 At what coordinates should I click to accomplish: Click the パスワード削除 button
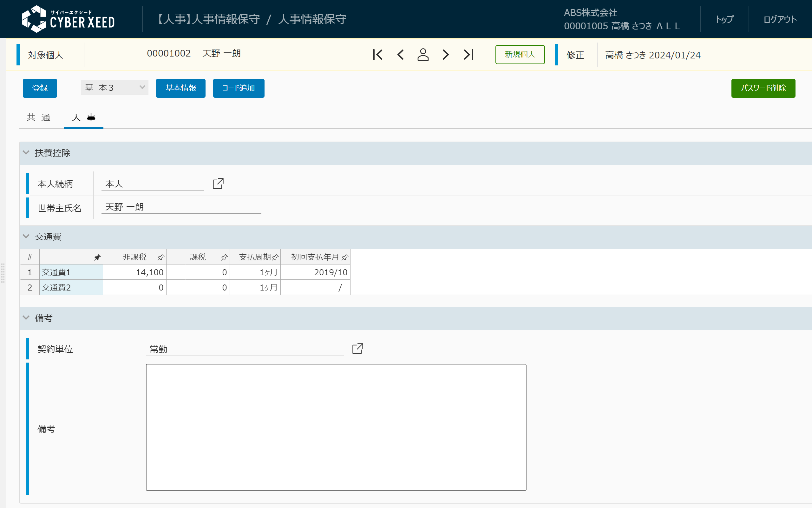763,88
